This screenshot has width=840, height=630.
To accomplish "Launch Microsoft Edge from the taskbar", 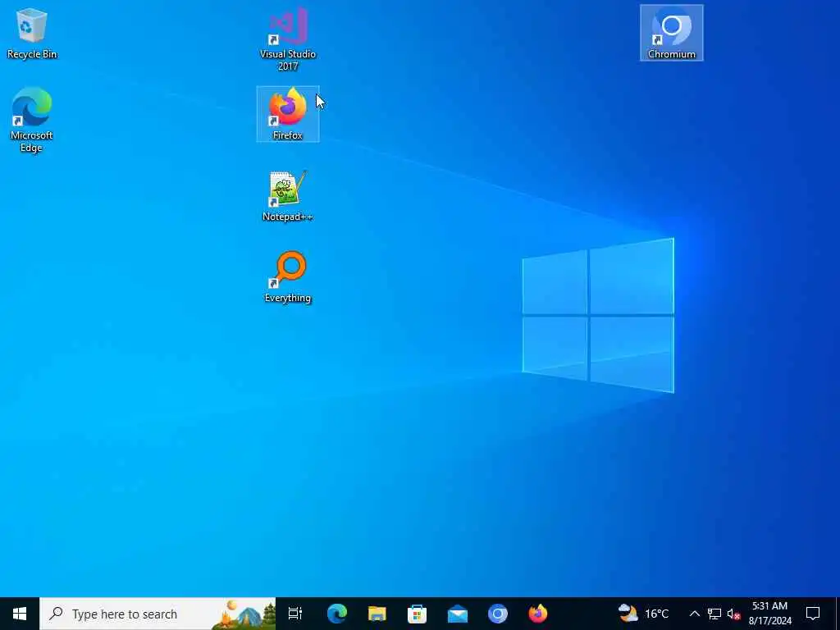I will (x=337, y=614).
